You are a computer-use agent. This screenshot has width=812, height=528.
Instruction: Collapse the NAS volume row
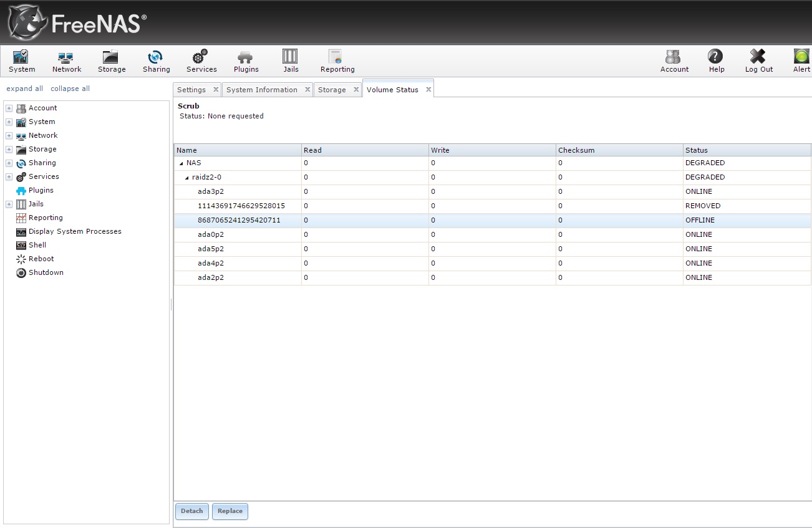coord(181,163)
